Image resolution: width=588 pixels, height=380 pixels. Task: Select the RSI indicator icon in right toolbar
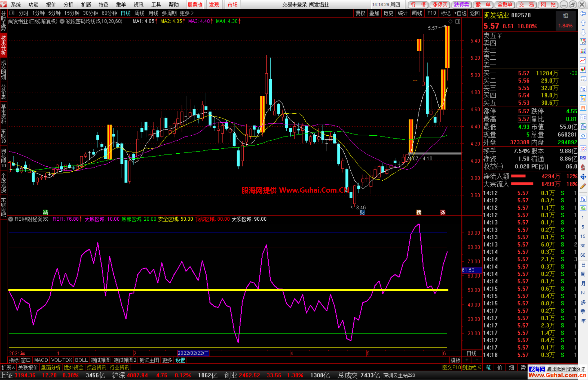point(583,158)
